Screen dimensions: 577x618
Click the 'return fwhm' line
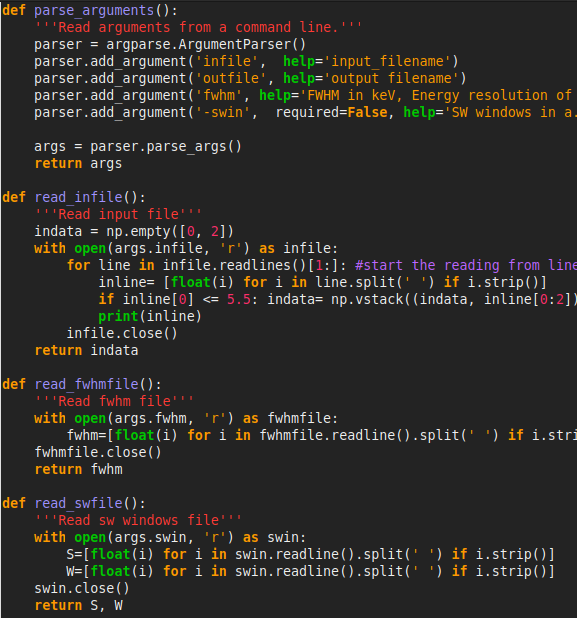(x=78, y=469)
